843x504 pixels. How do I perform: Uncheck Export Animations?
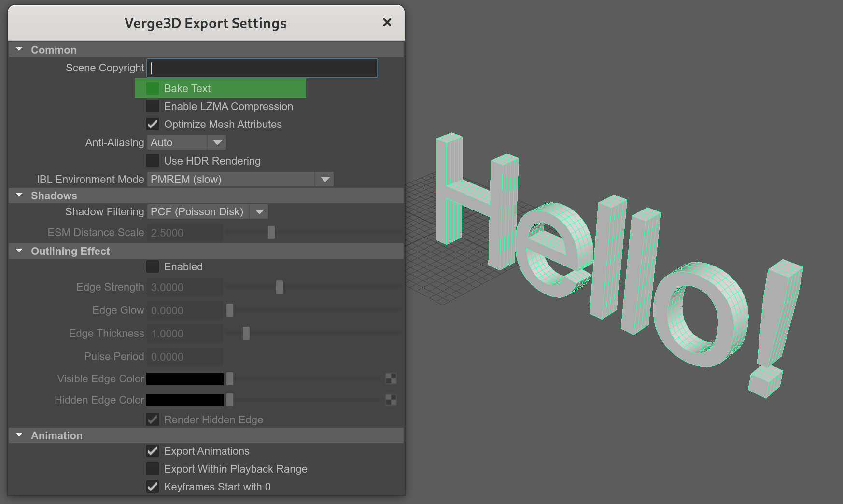[153, 451]
